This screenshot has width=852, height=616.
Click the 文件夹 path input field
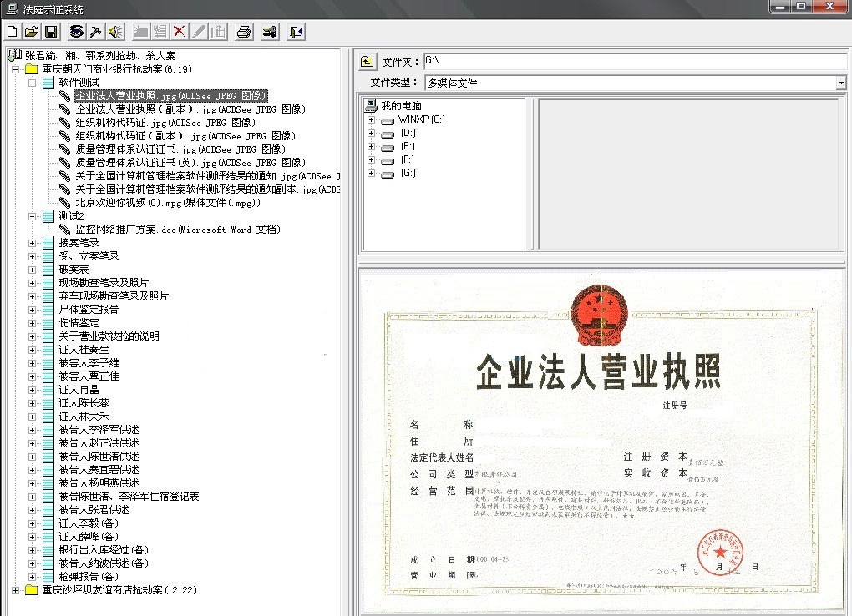(635, 62)
